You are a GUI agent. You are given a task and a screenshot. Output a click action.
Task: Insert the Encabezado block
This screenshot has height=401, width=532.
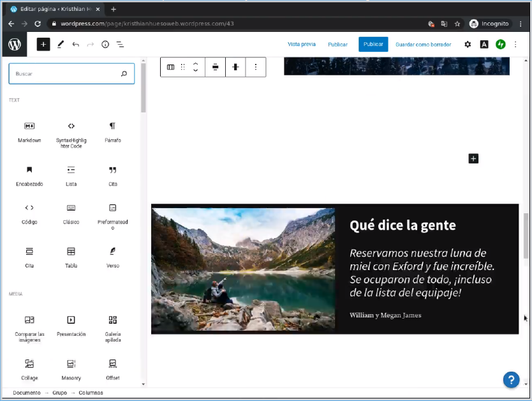(x=29, y=176)
